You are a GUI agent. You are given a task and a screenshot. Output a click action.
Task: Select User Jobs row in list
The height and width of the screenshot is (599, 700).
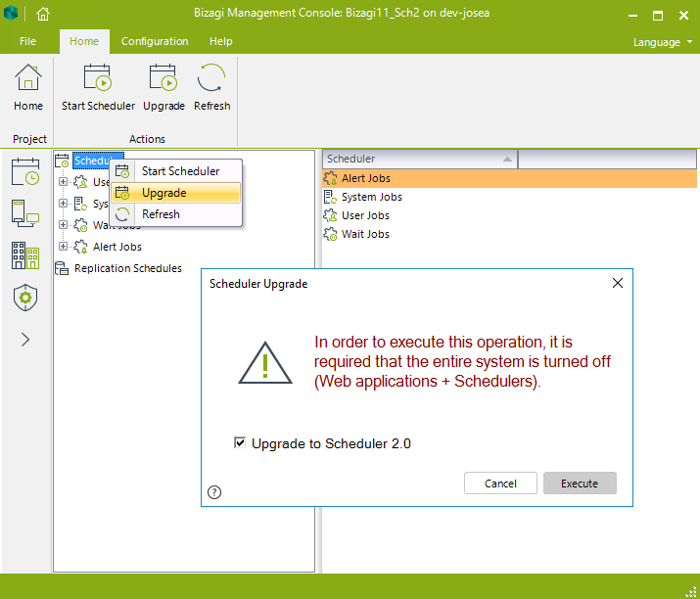[509, 215]
